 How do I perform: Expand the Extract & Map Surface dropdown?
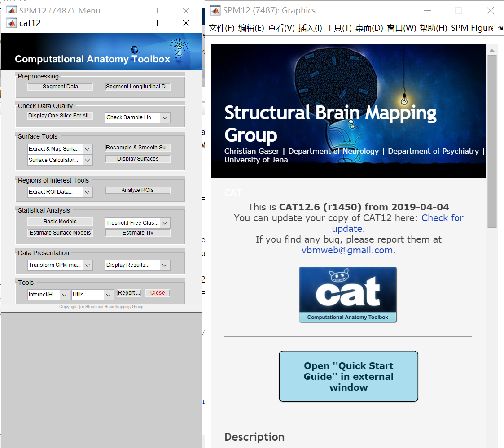pos(88,148)
